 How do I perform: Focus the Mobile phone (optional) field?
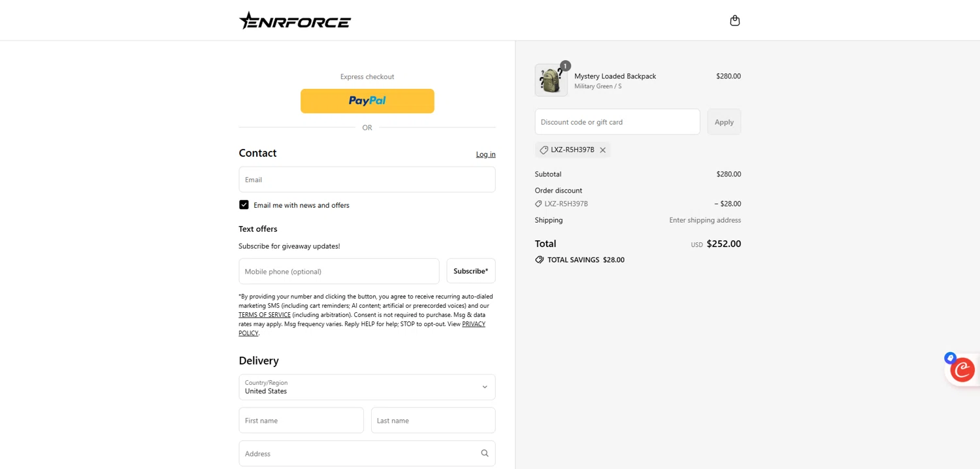point(339,271)
